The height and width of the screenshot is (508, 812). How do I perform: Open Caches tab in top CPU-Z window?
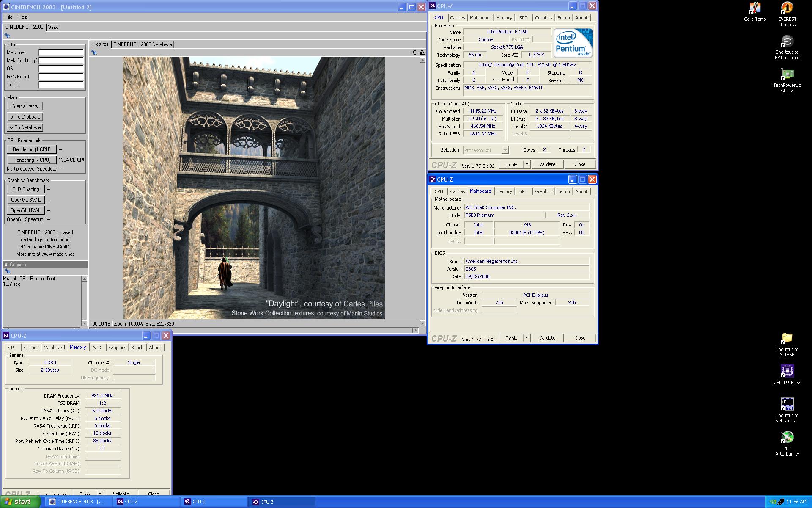point(457,18)
